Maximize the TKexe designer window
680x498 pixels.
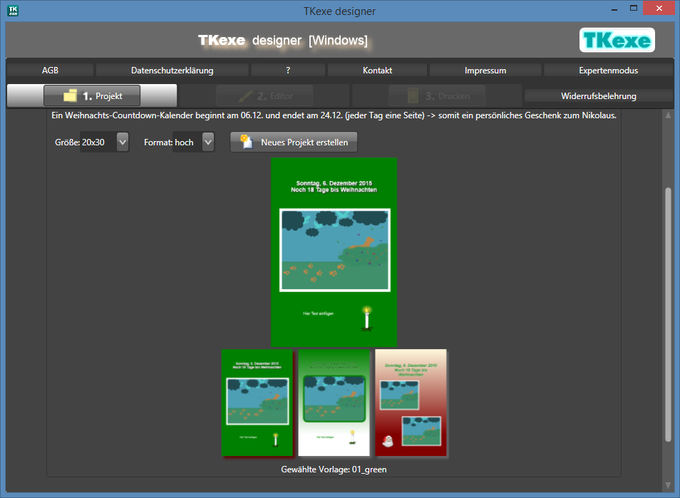pos(634,9)
